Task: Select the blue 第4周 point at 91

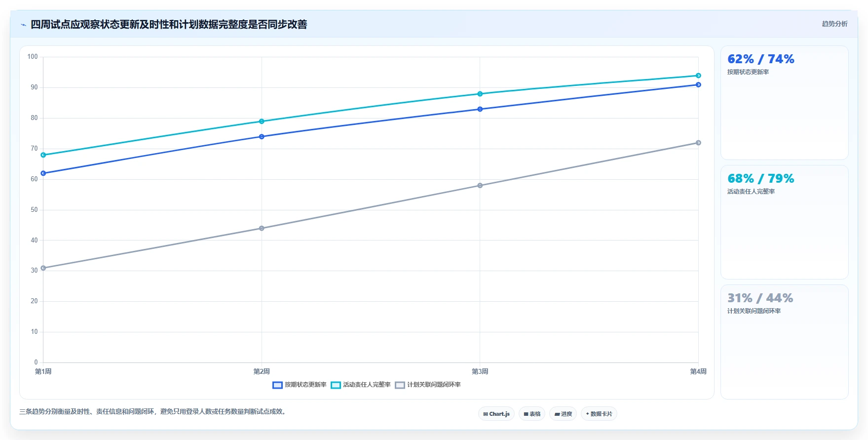Action: (x=698, y=85)
